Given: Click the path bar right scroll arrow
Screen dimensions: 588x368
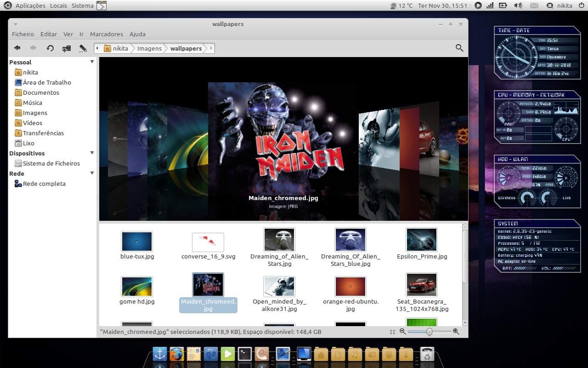Looking at the screenshot, I should click(x=211, y=48).
